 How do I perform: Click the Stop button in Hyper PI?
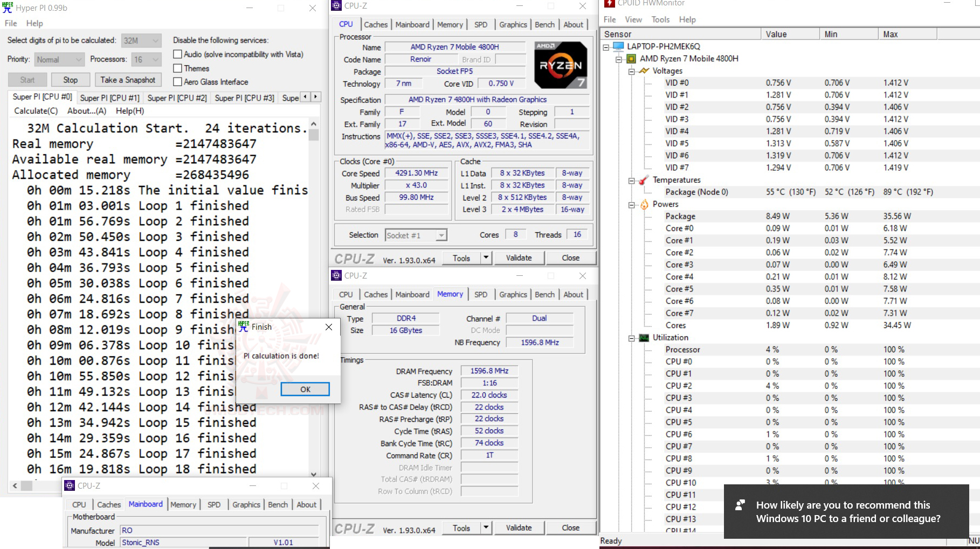(71, 80)
